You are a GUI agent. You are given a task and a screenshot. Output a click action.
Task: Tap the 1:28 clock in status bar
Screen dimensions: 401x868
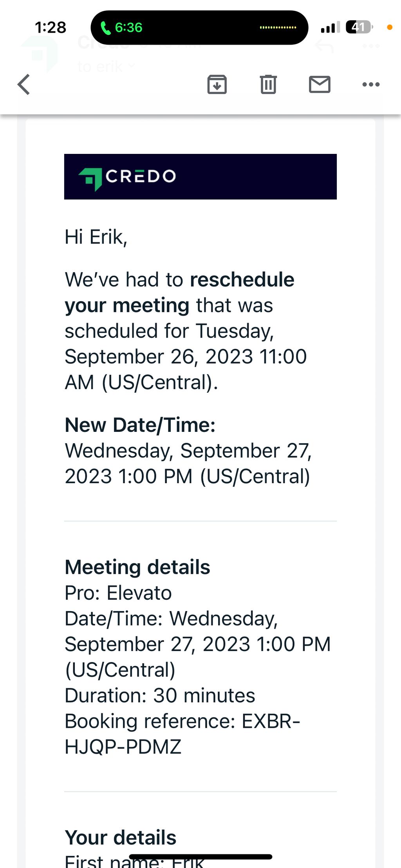click(x=51, y=27)
